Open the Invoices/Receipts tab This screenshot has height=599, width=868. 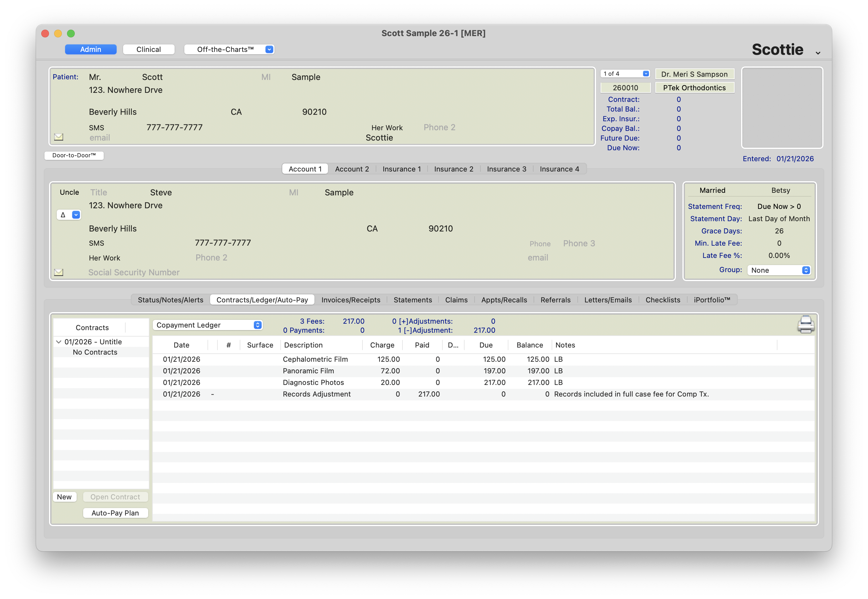(350, 300)
